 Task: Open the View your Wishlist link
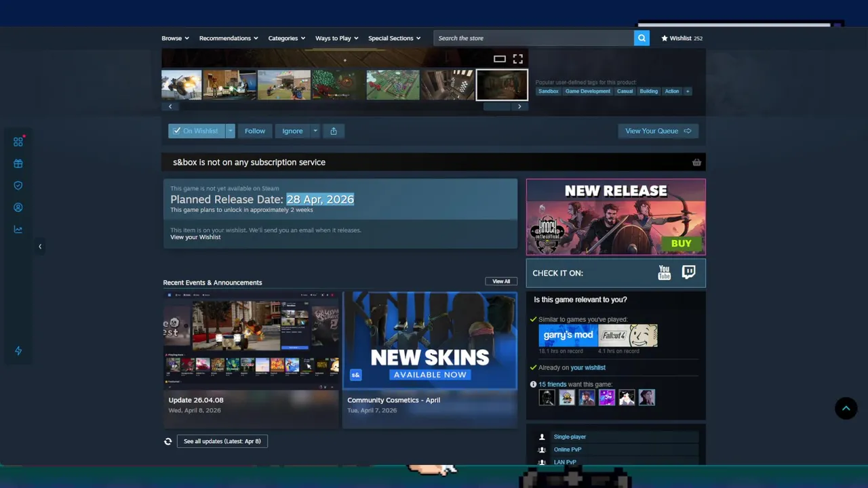tap(195, 237)
